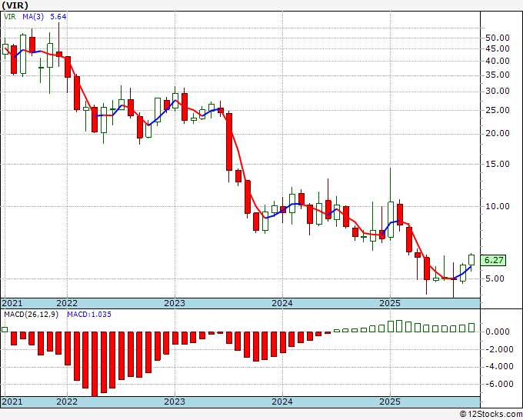Open the 12Stocks.com copyright link
This screenshot has width=523, height=420.
491,415
